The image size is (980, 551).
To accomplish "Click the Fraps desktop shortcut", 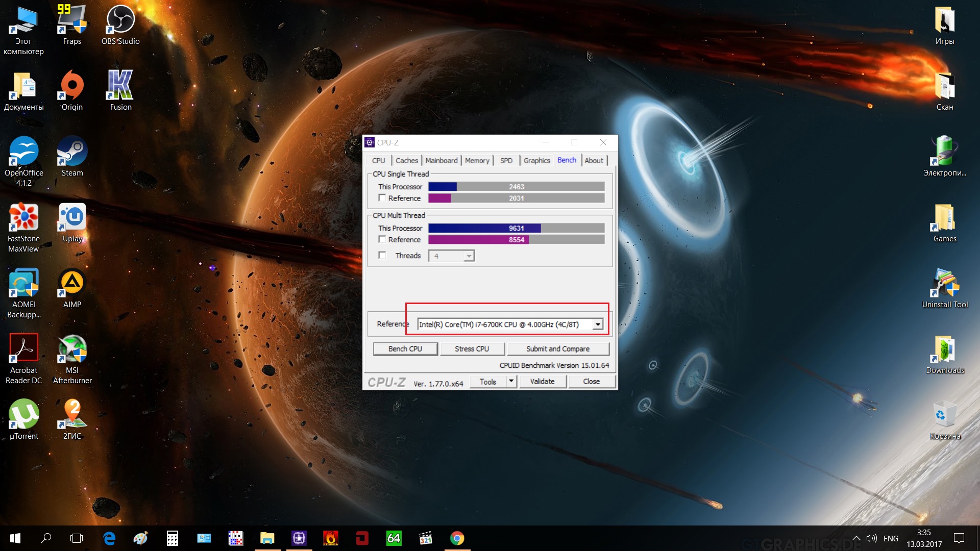I will (x=72, y=26).
